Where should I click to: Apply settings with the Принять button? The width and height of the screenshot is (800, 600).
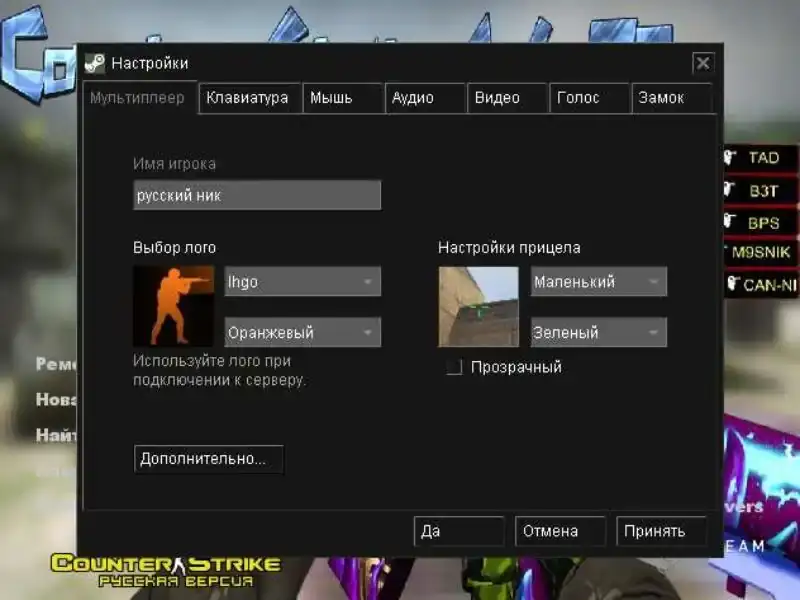point(662,531)
